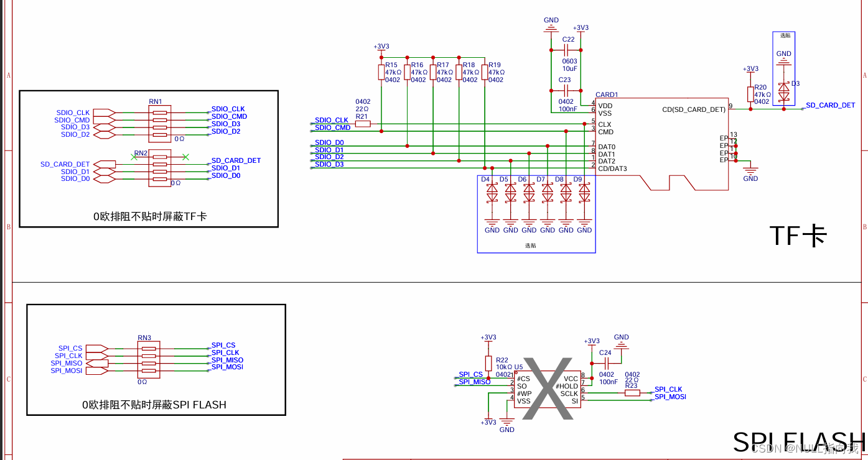Select SD_CARD_DET net label beside diode D3

tap(831, 105)
